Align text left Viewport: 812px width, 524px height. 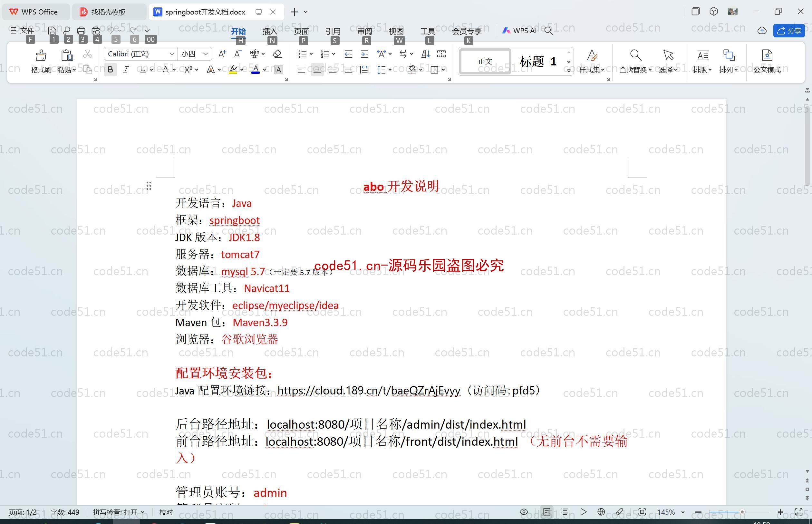click(x=301, y=70)
